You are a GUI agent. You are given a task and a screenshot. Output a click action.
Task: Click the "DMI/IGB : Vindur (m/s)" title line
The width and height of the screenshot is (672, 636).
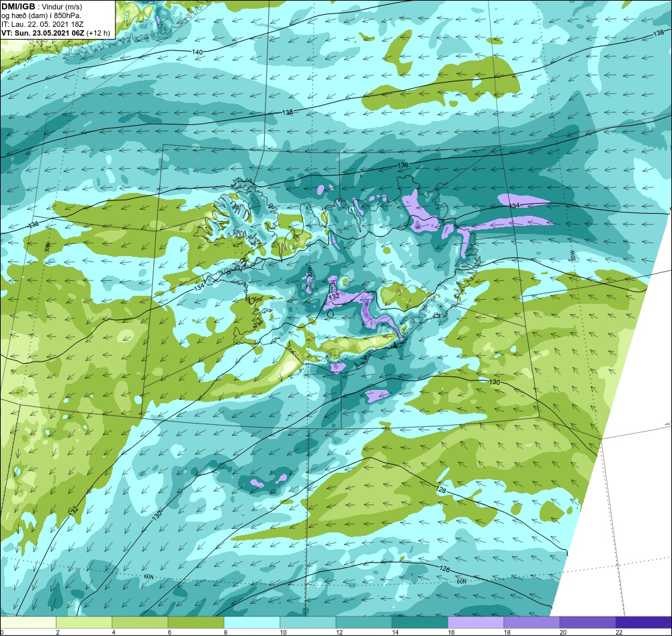click(42, 7)
